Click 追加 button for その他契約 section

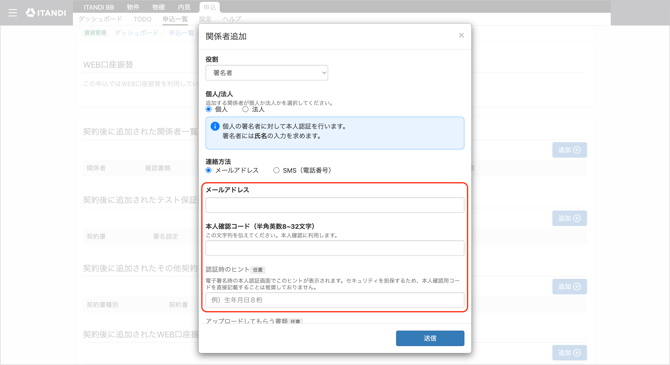click(x=569, y=287)
